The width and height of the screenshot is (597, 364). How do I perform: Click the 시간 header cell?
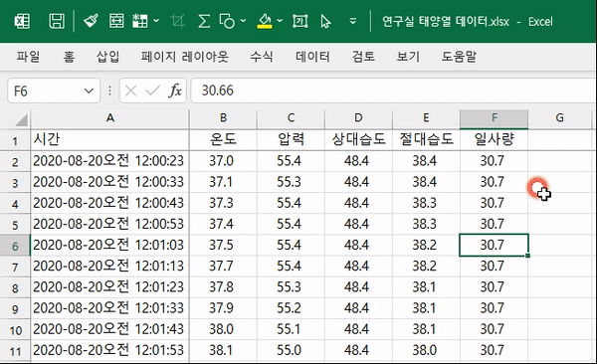point(110,140)
